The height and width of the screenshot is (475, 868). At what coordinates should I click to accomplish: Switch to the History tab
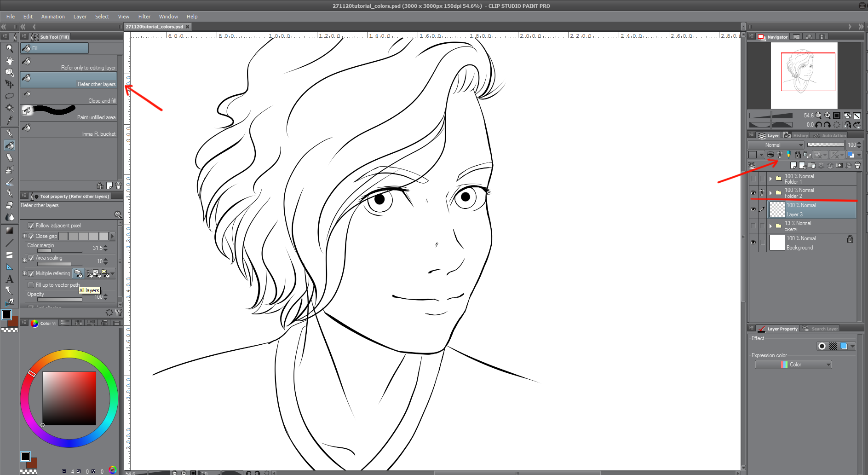click(797, 135)
